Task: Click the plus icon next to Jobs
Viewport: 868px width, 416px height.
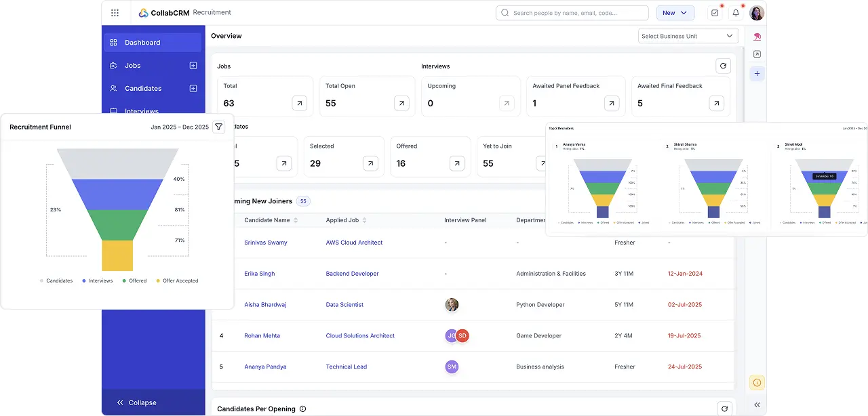Action: pyautogui.click(x=193, y=65)
